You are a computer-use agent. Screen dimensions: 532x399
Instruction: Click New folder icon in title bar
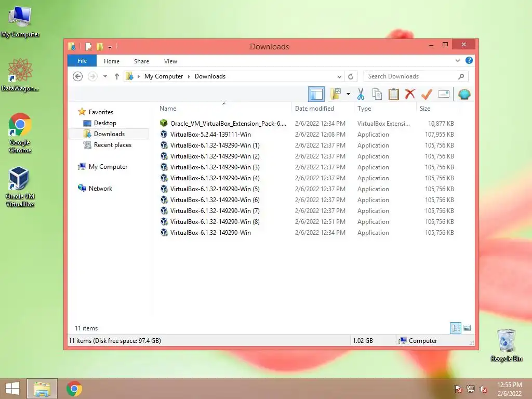99,46
